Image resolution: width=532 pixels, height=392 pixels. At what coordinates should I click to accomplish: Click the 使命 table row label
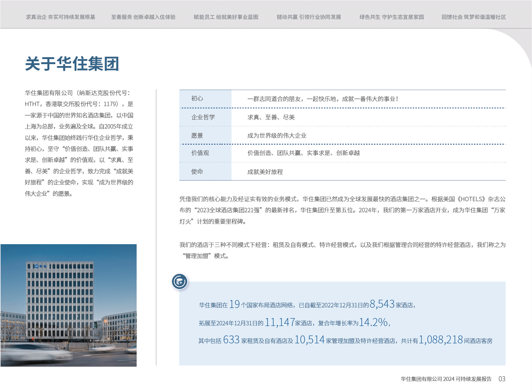(197, 172)
